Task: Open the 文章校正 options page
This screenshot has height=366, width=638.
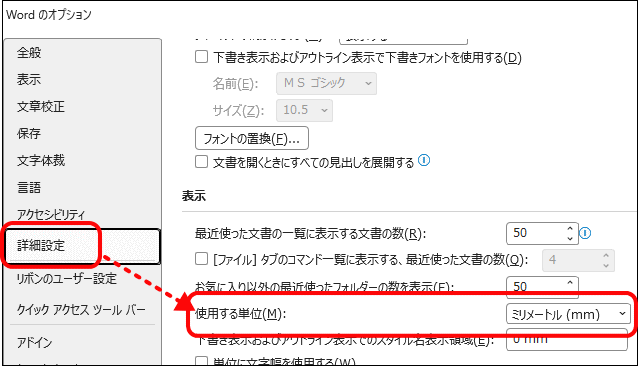Action: point(41,107)
